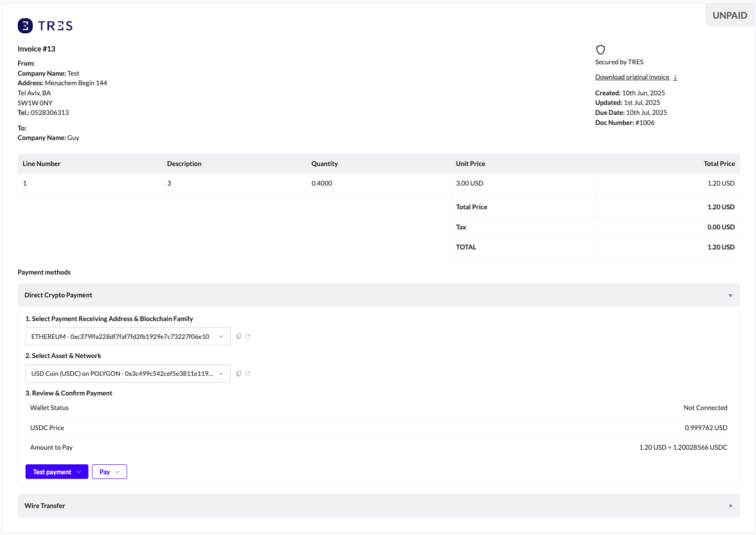Collapse the Direct Crypto Payment section
The height and width of the screenshot is (535, 756).
point(379,295)
